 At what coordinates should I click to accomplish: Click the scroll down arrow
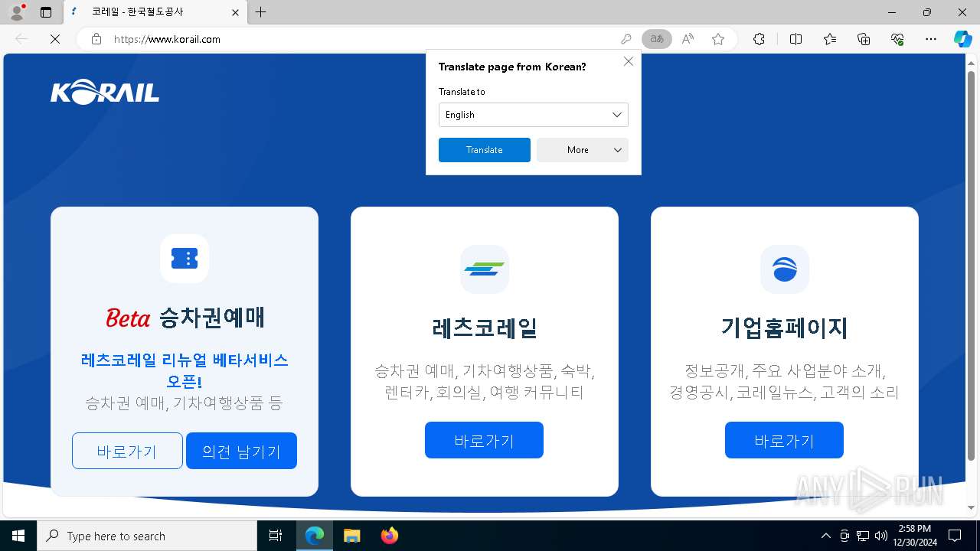pyautogui.click(x=972, y=508)
